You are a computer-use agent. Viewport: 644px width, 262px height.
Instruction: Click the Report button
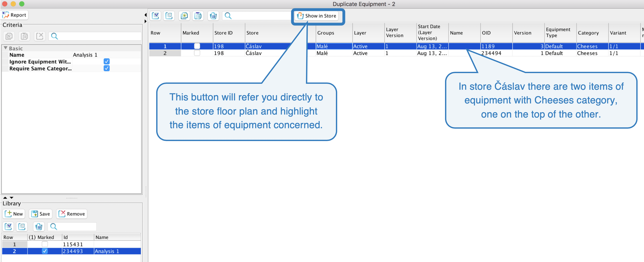point(15,15)
